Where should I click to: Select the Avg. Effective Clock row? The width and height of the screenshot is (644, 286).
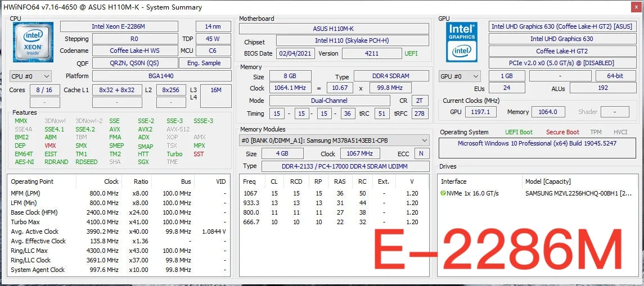[119, 241]
